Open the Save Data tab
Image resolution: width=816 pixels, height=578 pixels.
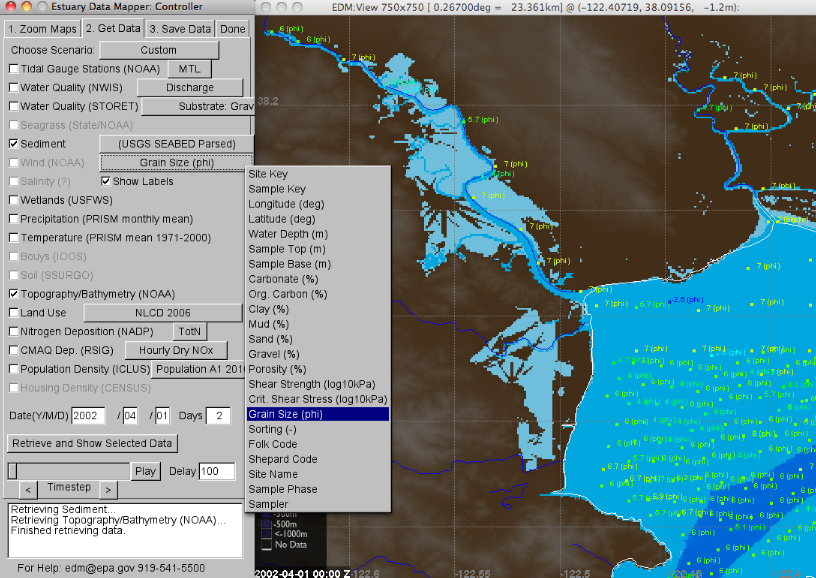tap(180, 28)
